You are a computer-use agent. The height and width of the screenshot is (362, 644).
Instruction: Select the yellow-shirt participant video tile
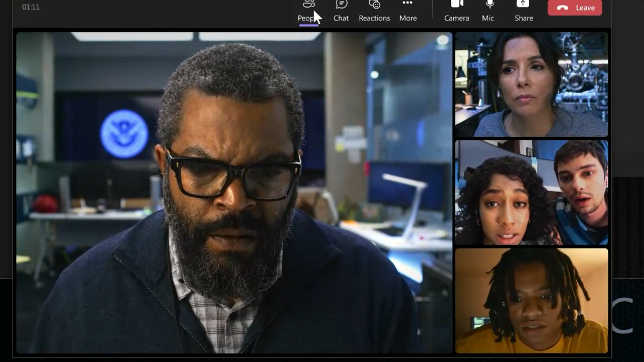532,301
